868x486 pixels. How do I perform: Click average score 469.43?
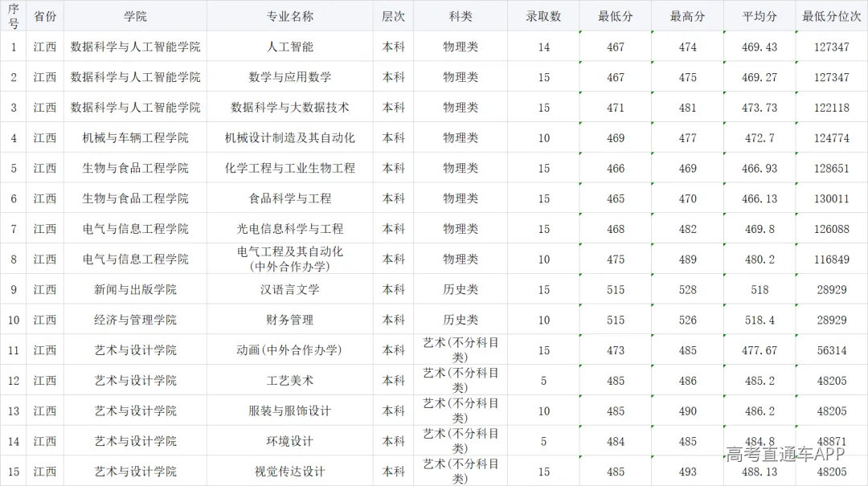tap(759, 47)
